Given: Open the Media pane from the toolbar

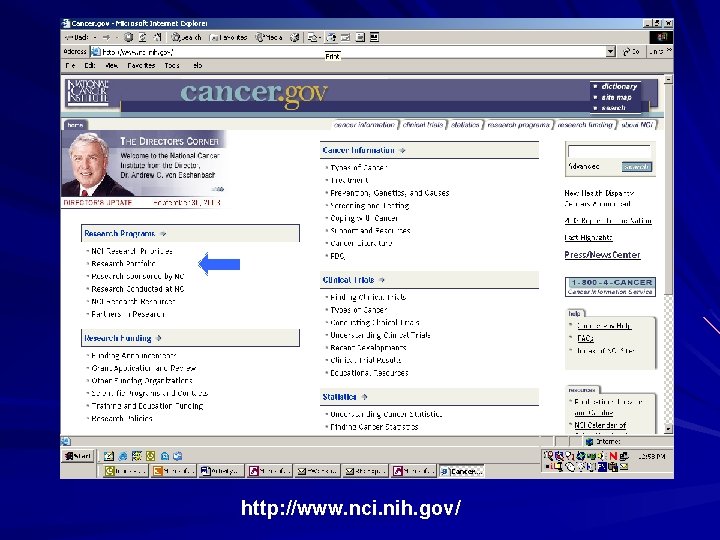Looking at the screenshot, I should click(269, 38).
